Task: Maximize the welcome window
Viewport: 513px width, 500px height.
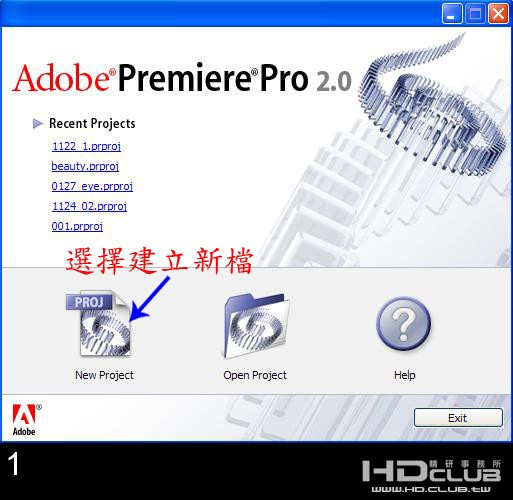Action: [x=475, y=14]
